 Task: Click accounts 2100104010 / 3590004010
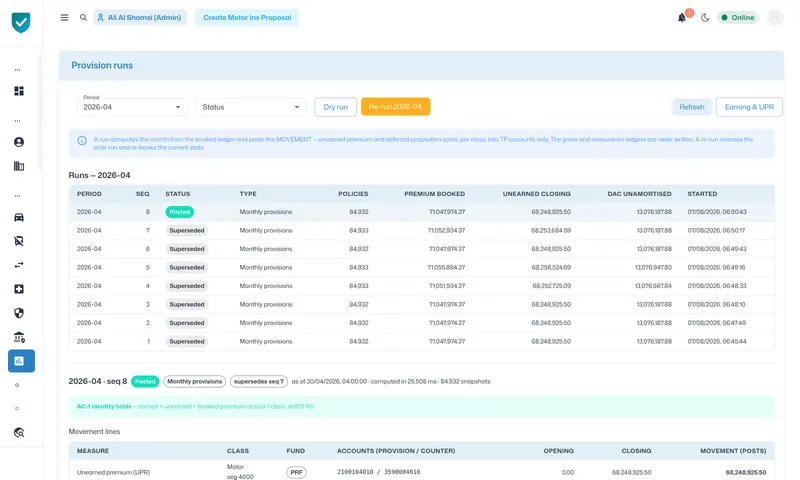(379, 472)
